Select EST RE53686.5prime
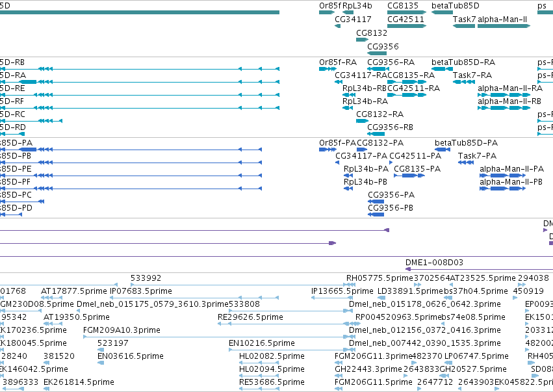Image resolution: width=553 pixels, height=392 pixels. point(272,382)
